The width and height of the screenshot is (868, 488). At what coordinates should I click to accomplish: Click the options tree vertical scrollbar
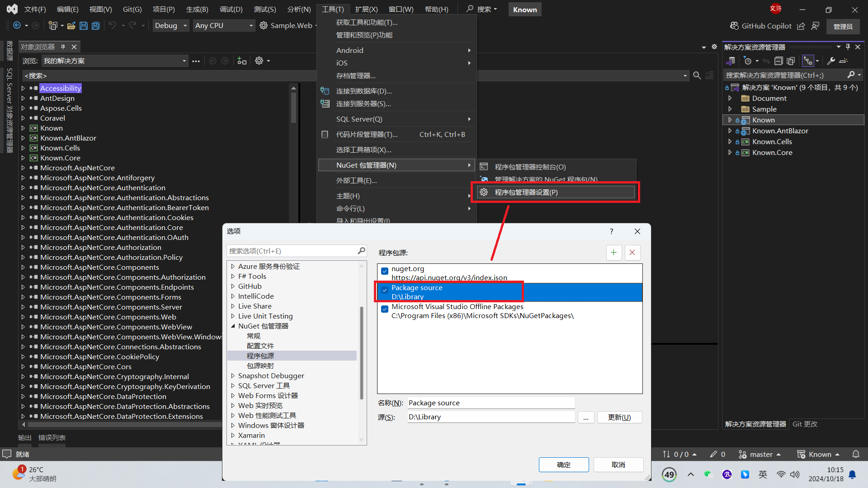pos(361,352)
